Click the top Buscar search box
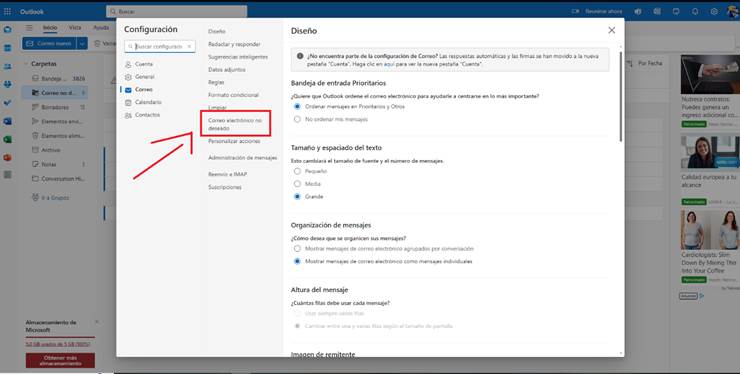 [177, 11]
